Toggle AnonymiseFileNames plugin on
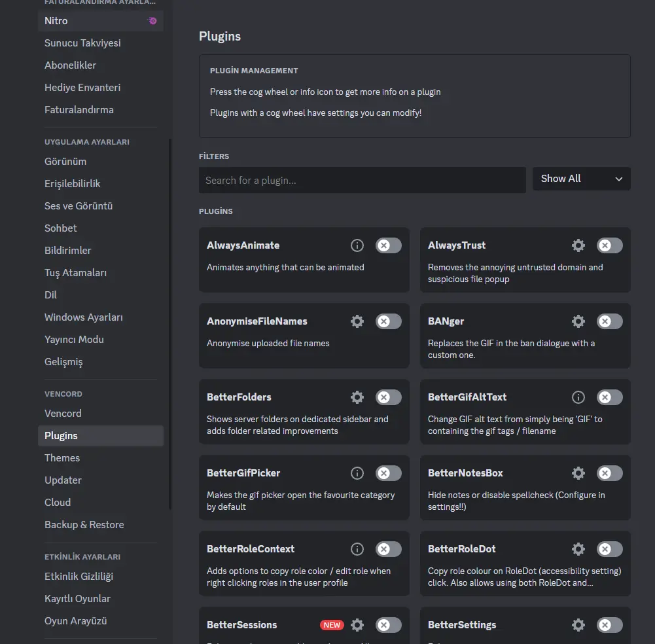The width and height of the screenshot is (655, 644). [389, 321]
